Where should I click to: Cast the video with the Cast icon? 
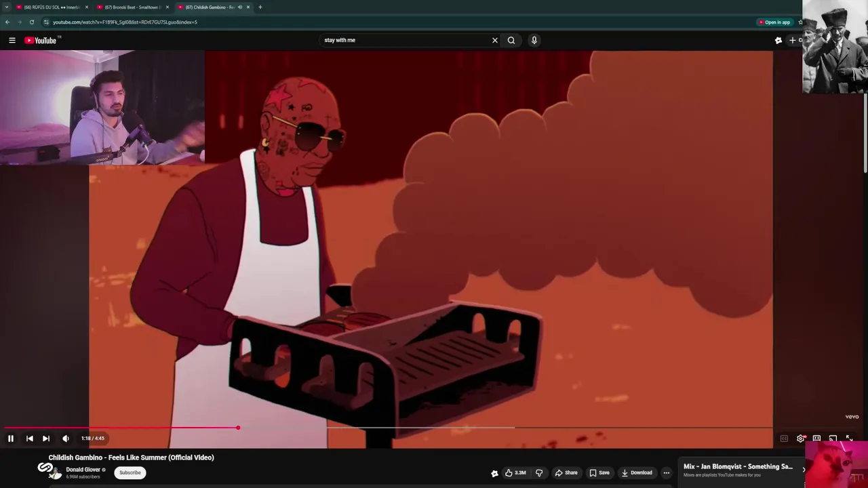click(833, 439)
